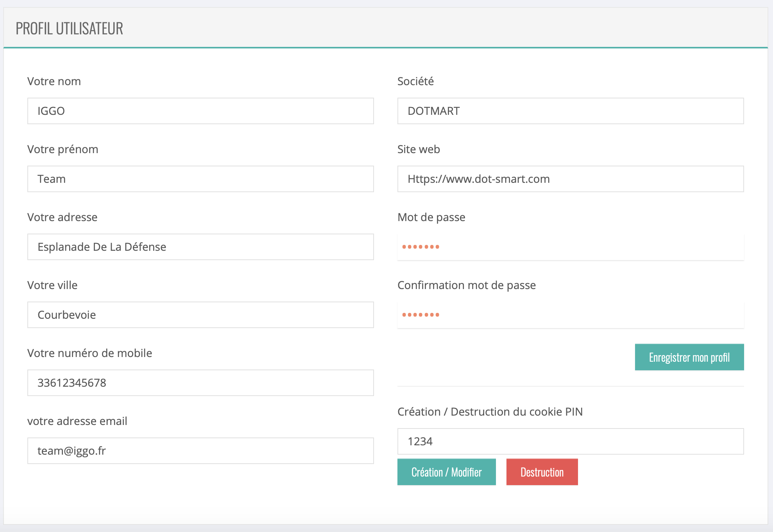Focus the mobile number field 33612345678
Viewport: 773px width, 532px height.
tap(200, 383)
